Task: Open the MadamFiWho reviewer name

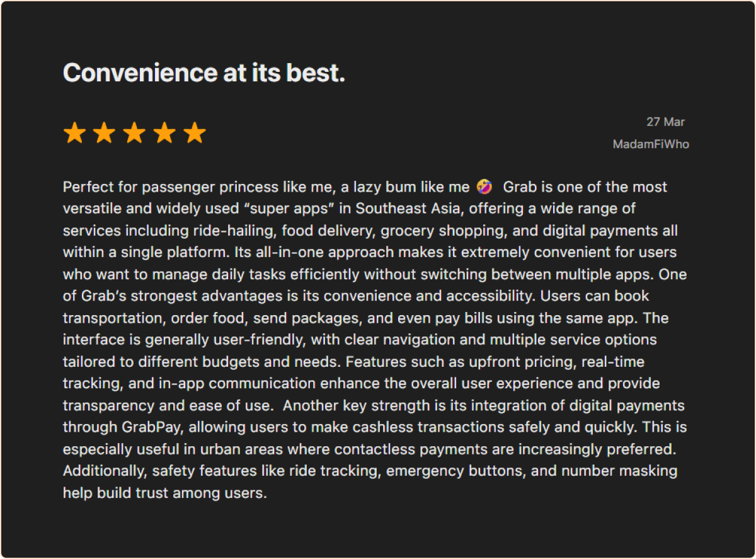Action: (x=651, y=144)
